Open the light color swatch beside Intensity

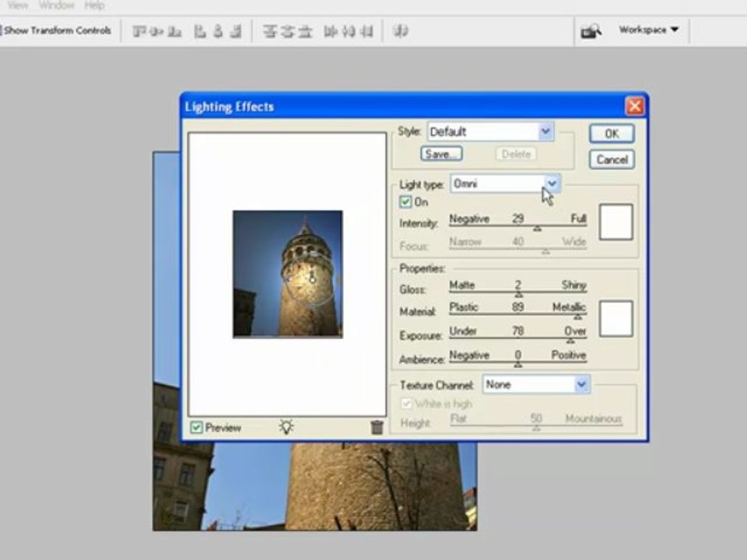click(616, 222)
